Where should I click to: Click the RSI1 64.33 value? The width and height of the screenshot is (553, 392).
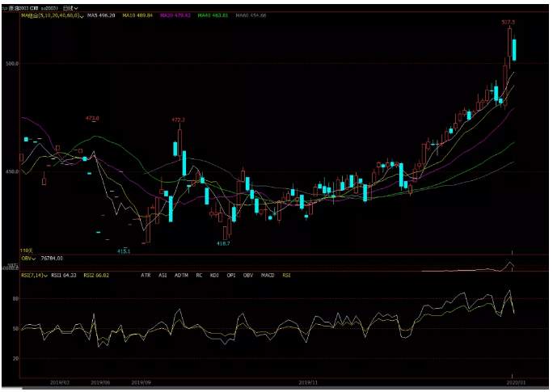click(64, 275)
